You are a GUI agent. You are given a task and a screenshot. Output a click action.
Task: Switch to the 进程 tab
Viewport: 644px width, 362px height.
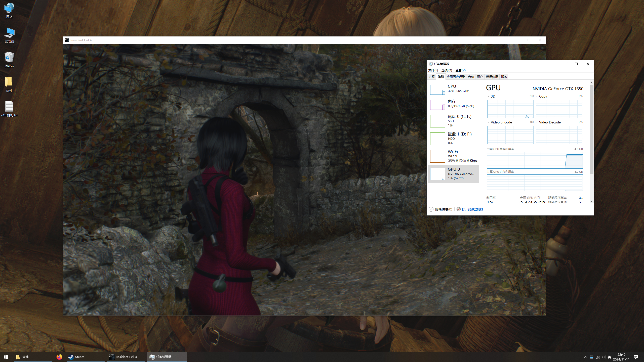coord(432,77)
